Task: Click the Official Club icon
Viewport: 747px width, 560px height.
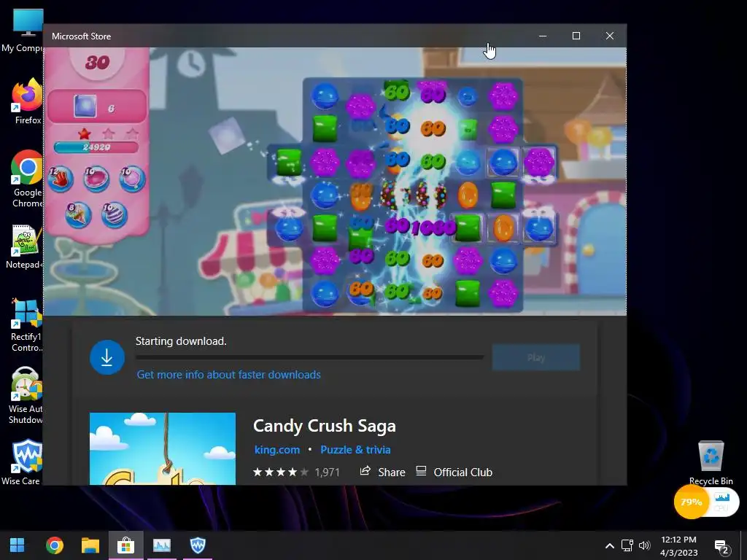Action: [x=421, y=472]
